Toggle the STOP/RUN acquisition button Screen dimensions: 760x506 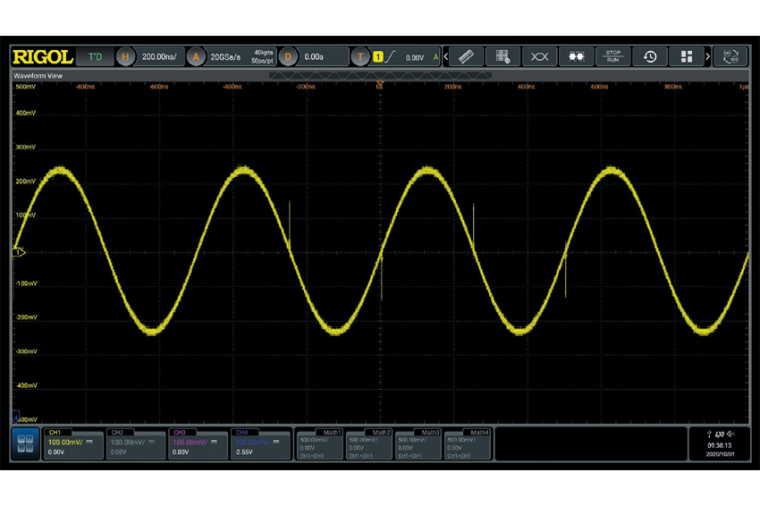[x=613, y=57]
